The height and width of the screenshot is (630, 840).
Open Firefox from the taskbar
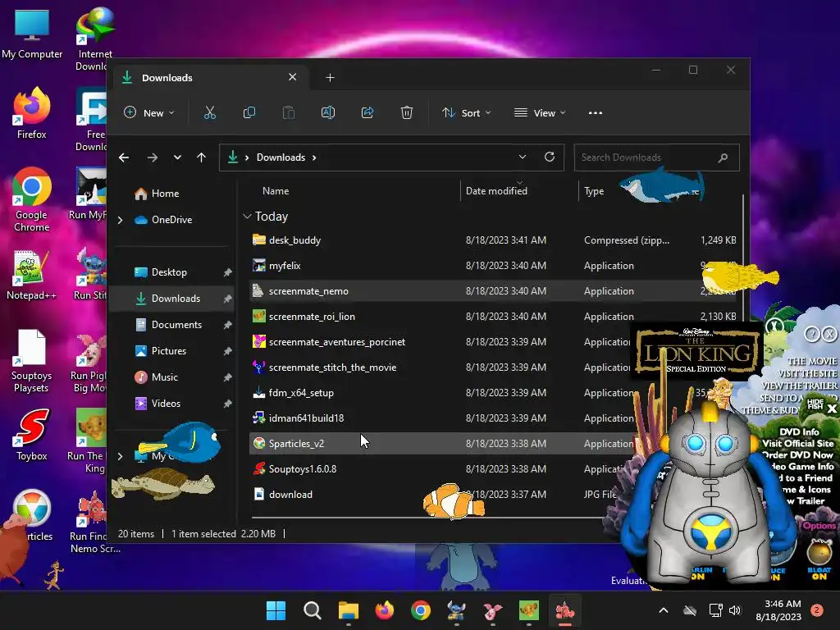click(384, 610)
